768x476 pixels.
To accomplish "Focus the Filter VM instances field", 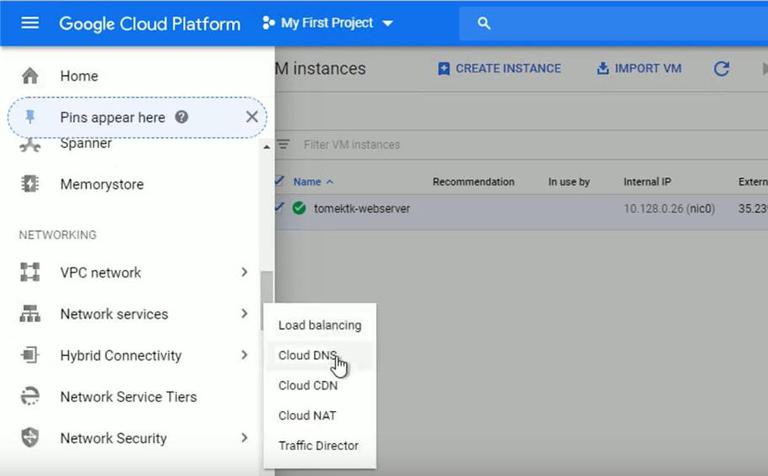I will [x=352, y=145].
